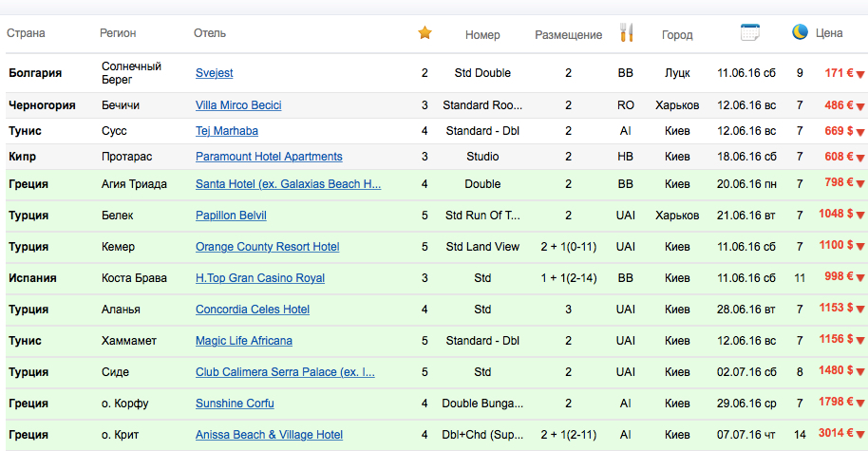Expand price details for 669 $ tour
Screen dimensions: 868x451
click(860, 132)
